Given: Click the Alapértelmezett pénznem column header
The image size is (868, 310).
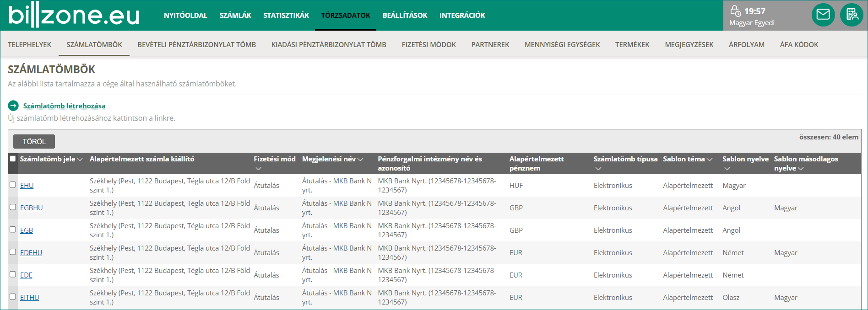Looking at the screenshot, I should [537, 163].
